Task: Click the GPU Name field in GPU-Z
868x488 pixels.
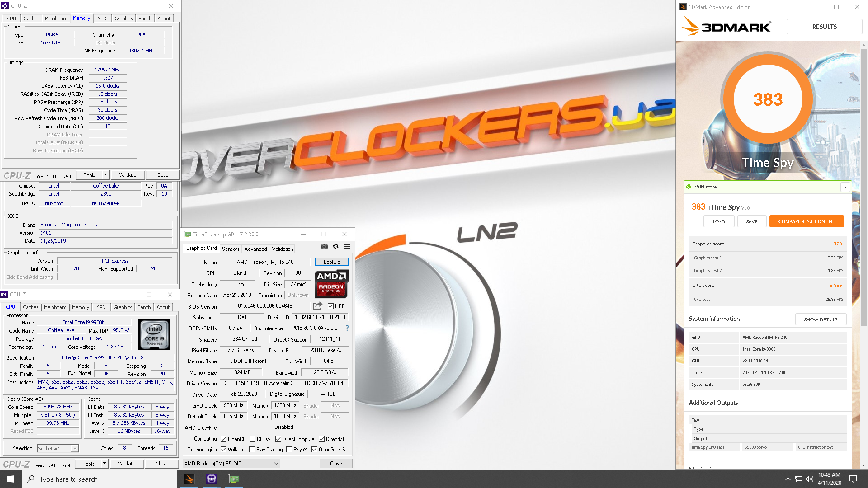Action: [265, 262]
